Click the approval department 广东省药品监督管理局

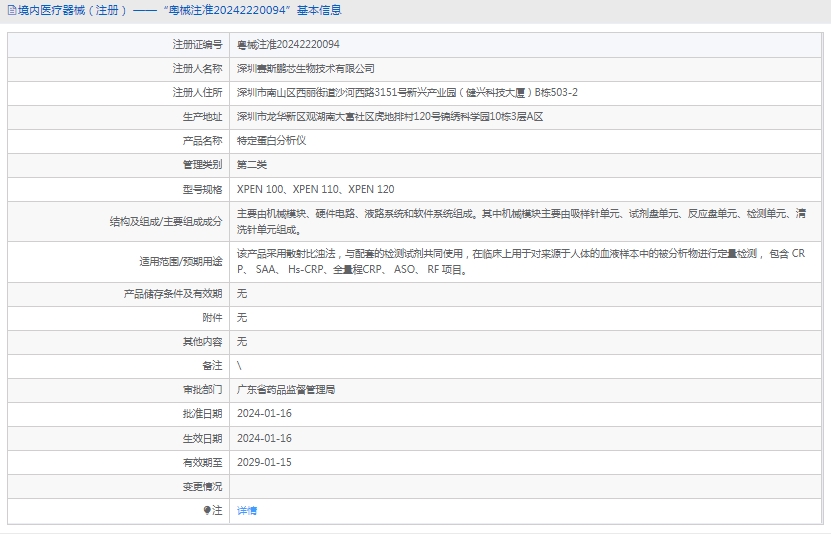coord(286,390)
